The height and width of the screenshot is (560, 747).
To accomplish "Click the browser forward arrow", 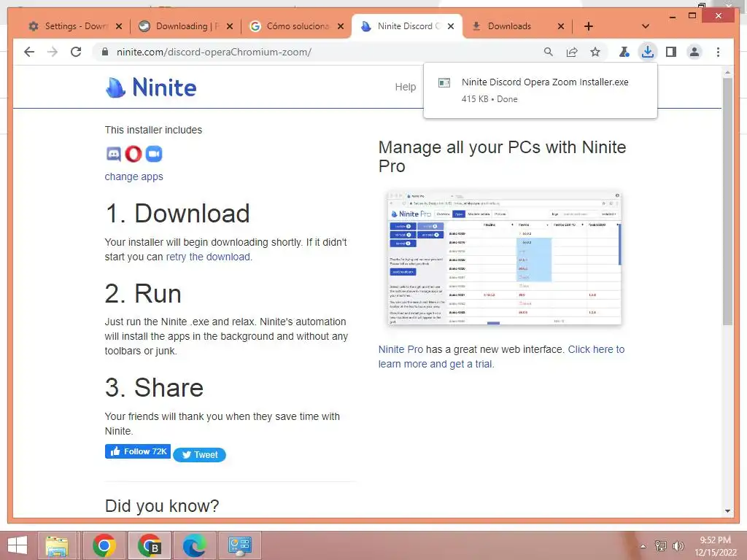I will point(53,52).
